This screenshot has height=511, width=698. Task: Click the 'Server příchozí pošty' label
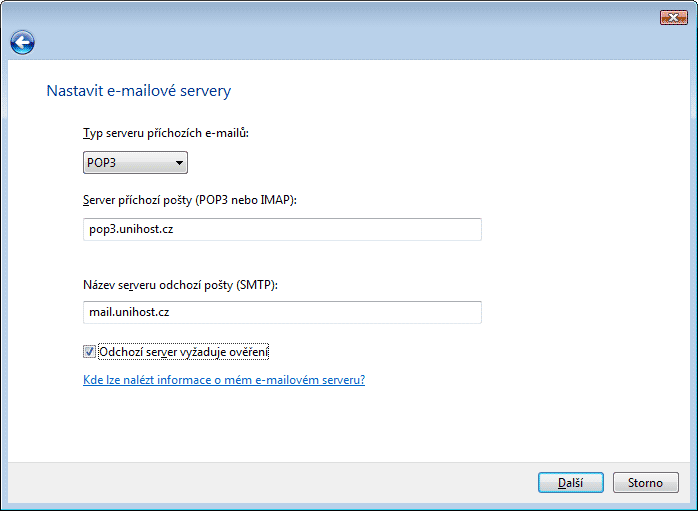coord(190,200)
